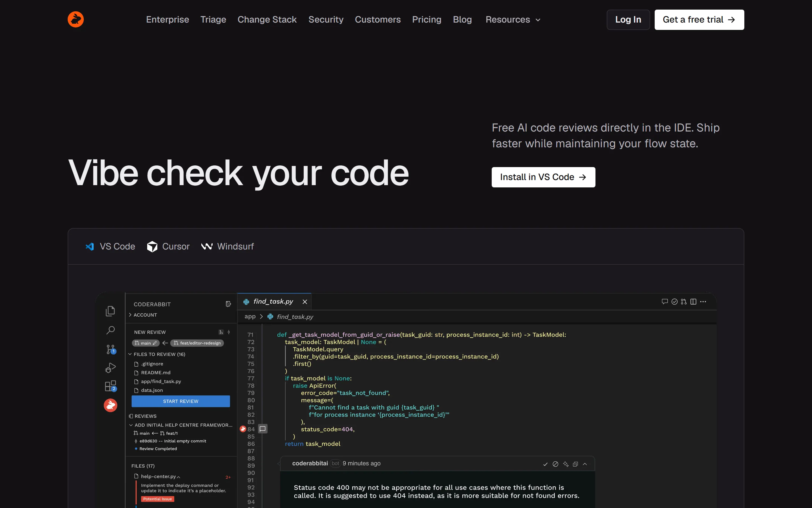Viewport: 812px width, 508px height.
Task: Open the Enterprise page
Action: (167, 19)
